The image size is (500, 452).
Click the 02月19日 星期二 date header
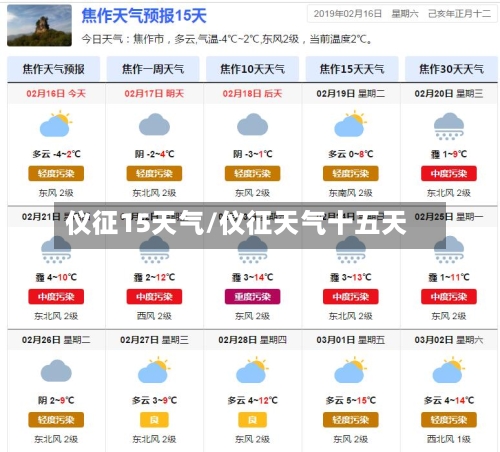pyautogui.click(x=350, y=93)
